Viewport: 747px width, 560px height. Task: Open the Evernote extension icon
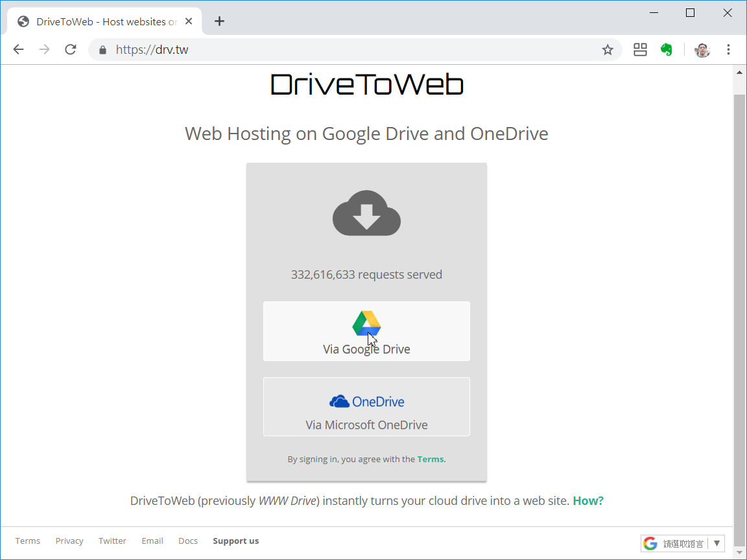(667, 49)
